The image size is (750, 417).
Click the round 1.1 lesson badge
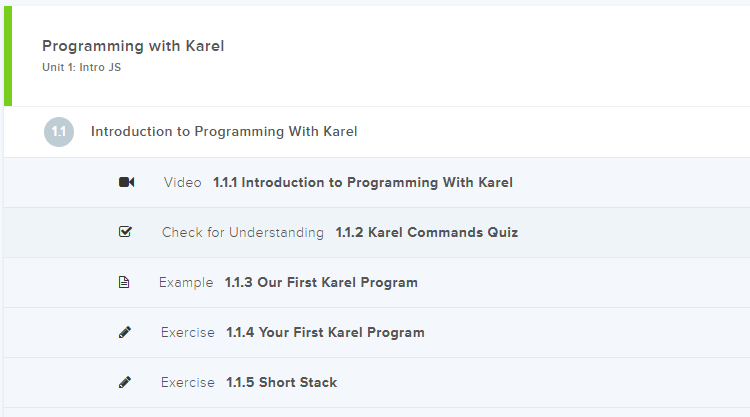59,131
